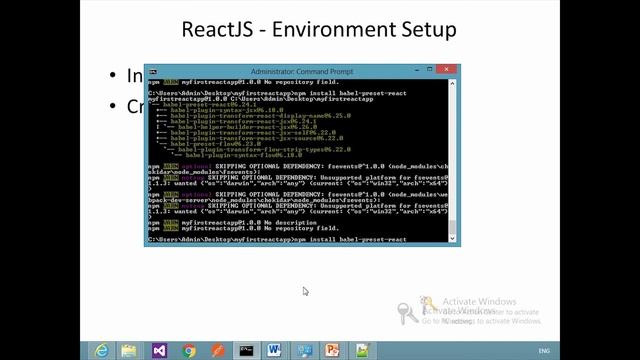Switch to Visual Studio in the taskbar
The height and width of the screenshot is (360, 640).
point(159,351)
